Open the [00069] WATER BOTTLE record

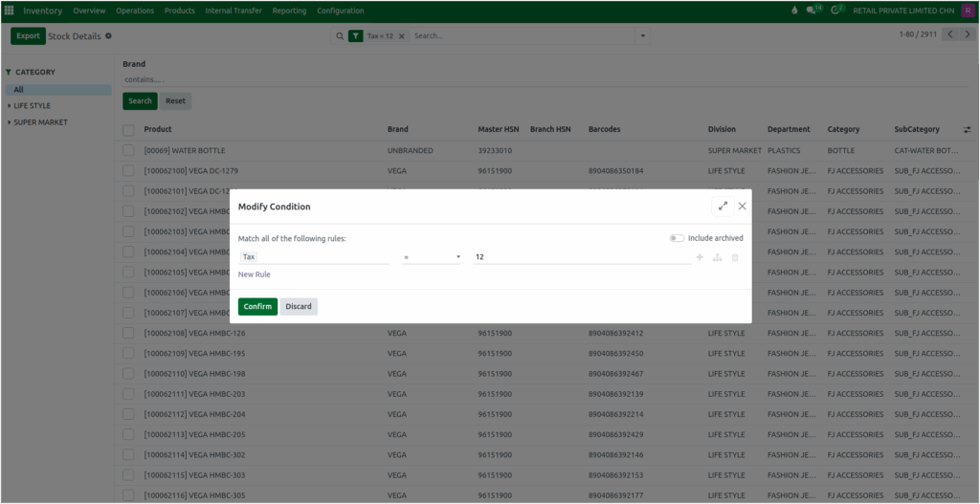coord(185,150)
